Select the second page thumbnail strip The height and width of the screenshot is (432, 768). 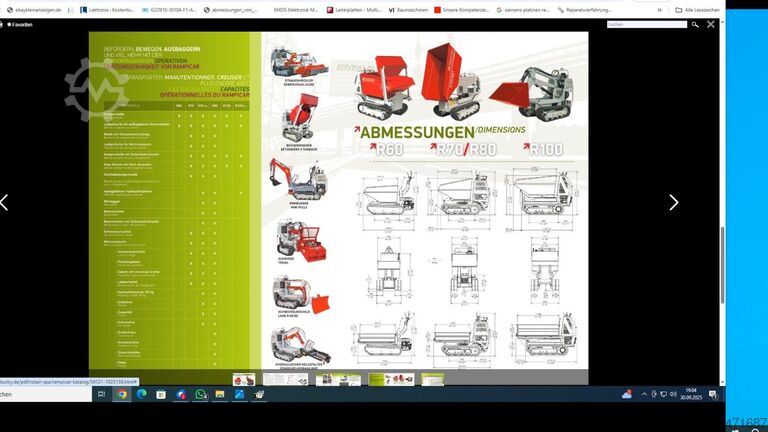(x=286, y=379)
